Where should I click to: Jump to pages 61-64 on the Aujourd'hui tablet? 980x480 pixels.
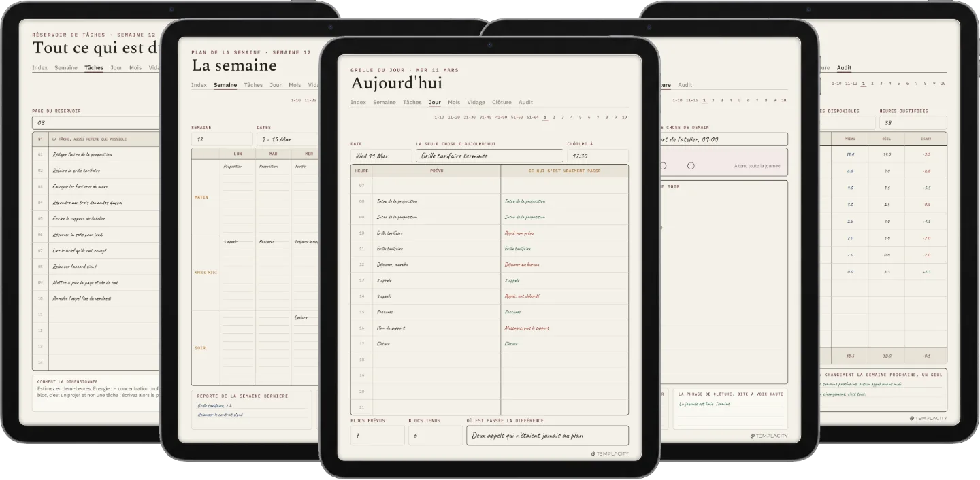click(x=533, y=117)
